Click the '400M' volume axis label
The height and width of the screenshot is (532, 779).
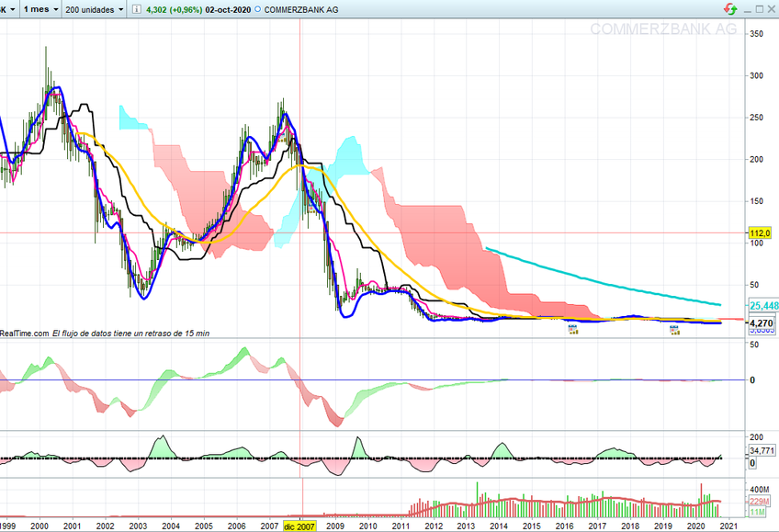coord(759,490)
